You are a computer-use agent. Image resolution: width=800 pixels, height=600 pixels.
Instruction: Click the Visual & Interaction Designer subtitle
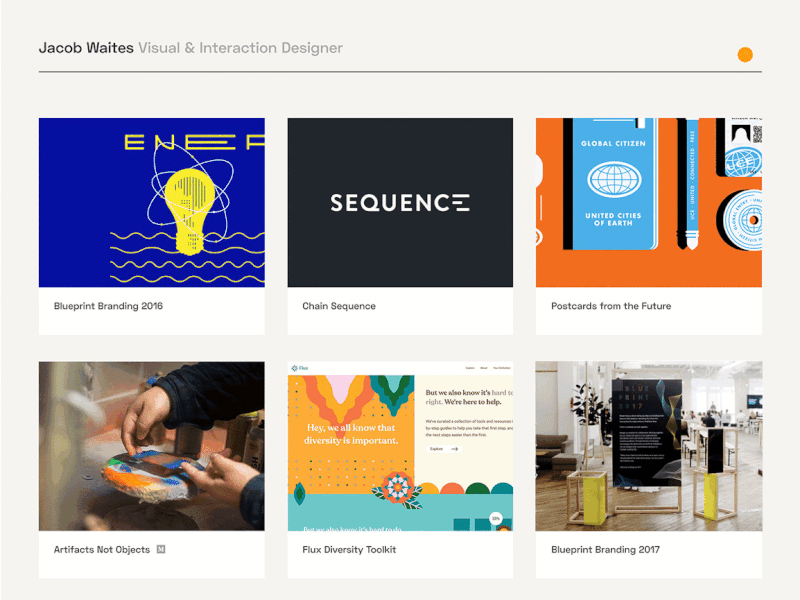[x=240, y=48]
